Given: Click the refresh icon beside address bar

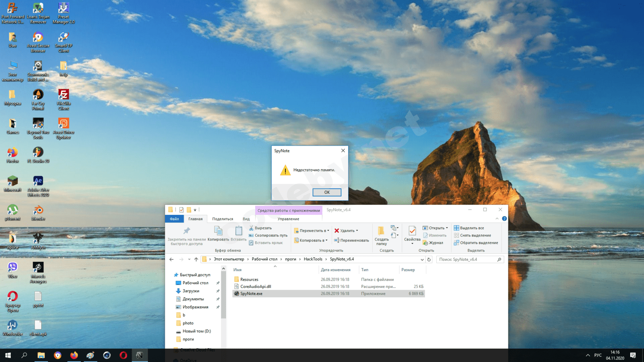Looking at the screenshot, I should click(429, 259).
